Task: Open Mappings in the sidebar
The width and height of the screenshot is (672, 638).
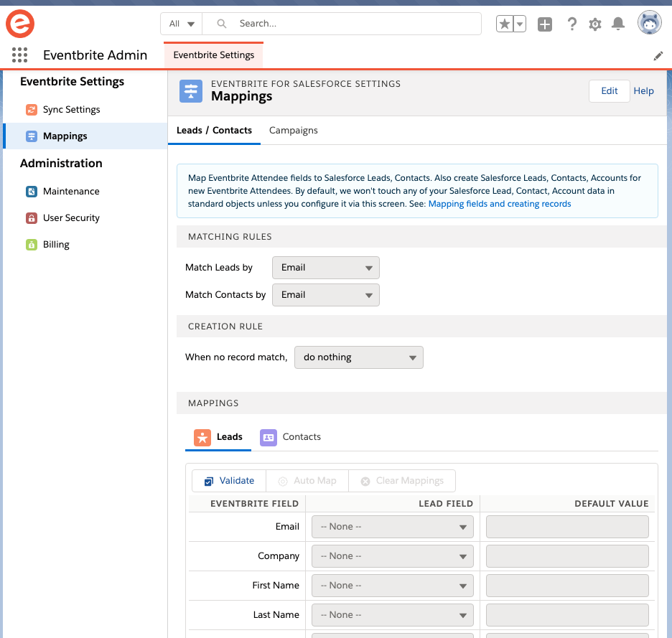Action: (85, 136)
